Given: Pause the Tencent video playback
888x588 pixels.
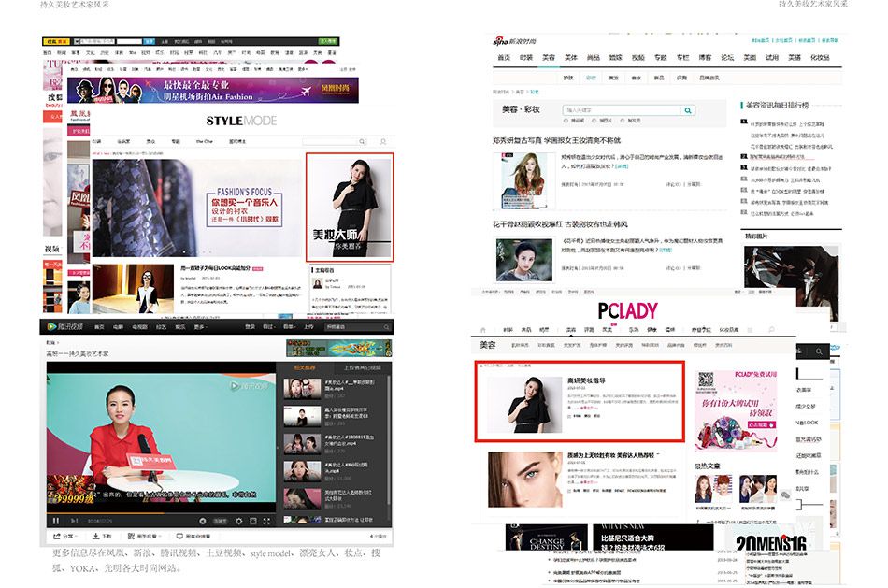Looking at the screenshot, I should point(56,521).
